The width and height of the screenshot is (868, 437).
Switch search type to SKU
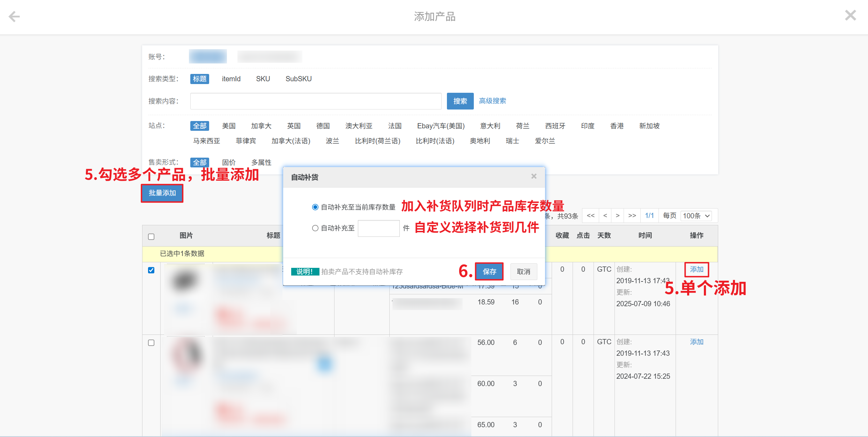(263, 79)
